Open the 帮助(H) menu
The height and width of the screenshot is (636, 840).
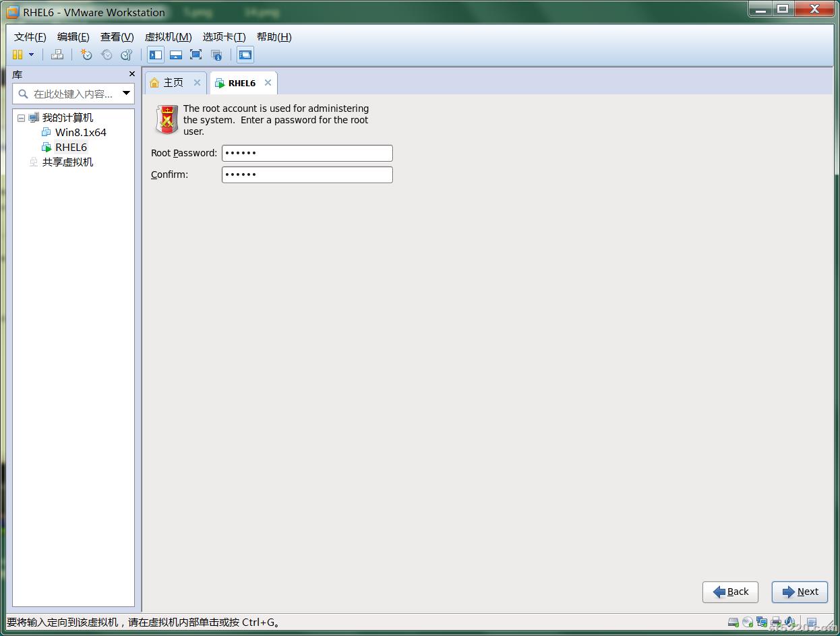click(x=274, y=37)
